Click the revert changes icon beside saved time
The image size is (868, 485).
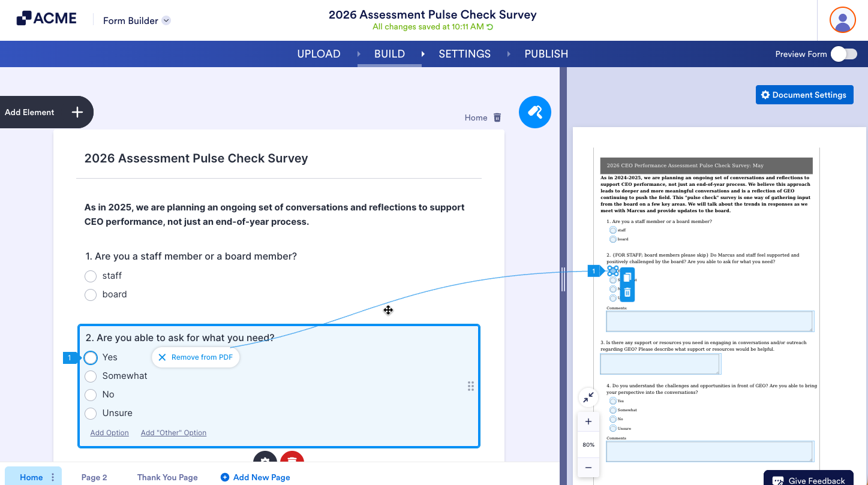[490, 27]
